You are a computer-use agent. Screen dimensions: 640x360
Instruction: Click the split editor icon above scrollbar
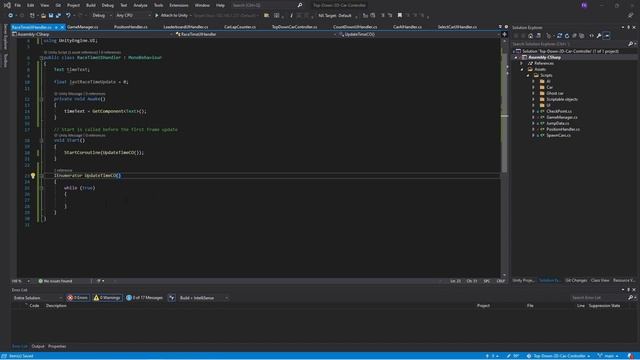504,35
